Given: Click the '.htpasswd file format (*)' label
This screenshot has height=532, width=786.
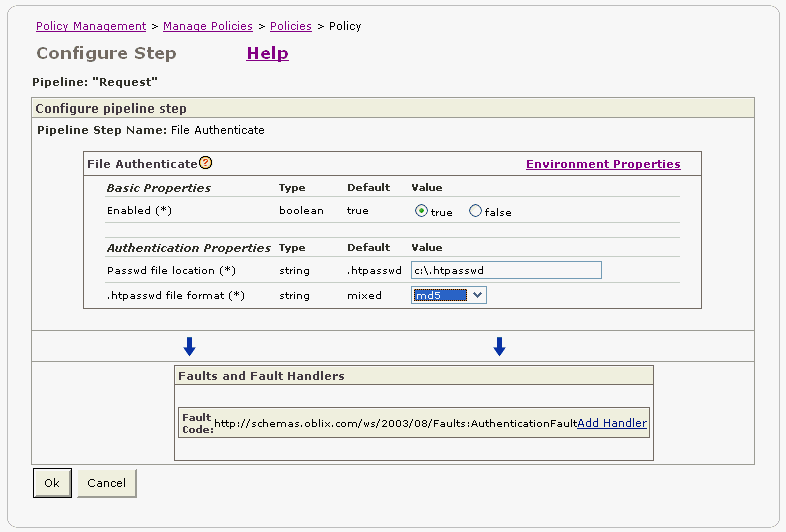Looking at the screenshot, I should pyautogui.click(x=175, y=296).
